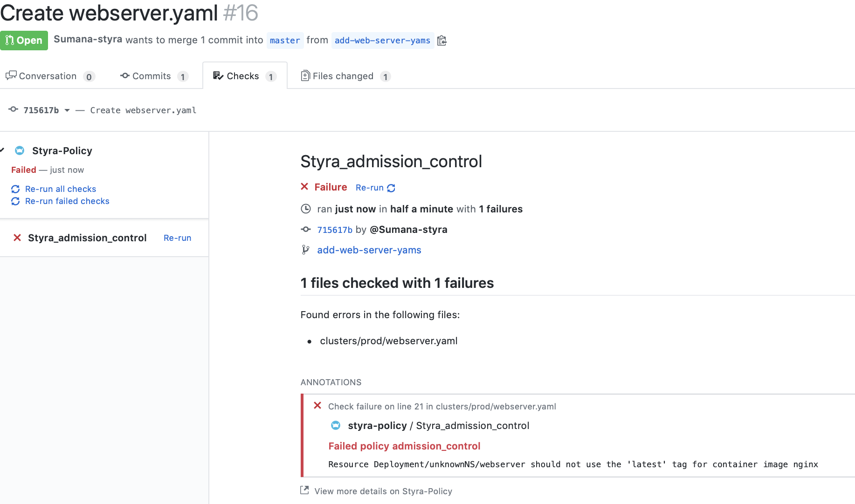This screenshot has height=504, width=855.
Task: Click the Conversation tab speech bubble icon
Action: [x=11, y=75]
